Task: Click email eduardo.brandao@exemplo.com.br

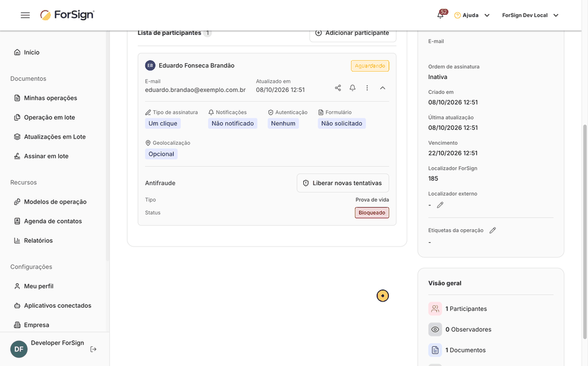Action: point(195,90)
